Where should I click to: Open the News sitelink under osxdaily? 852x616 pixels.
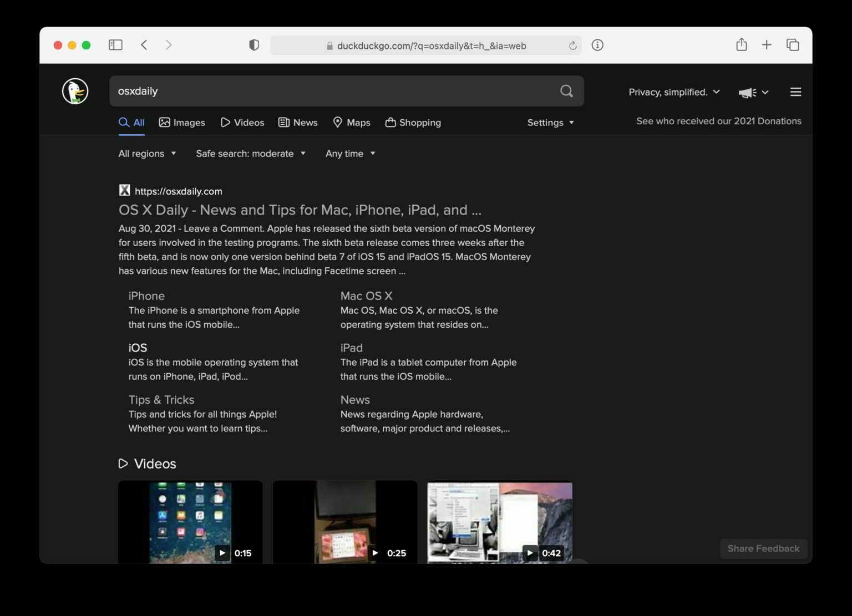(355, 400)
